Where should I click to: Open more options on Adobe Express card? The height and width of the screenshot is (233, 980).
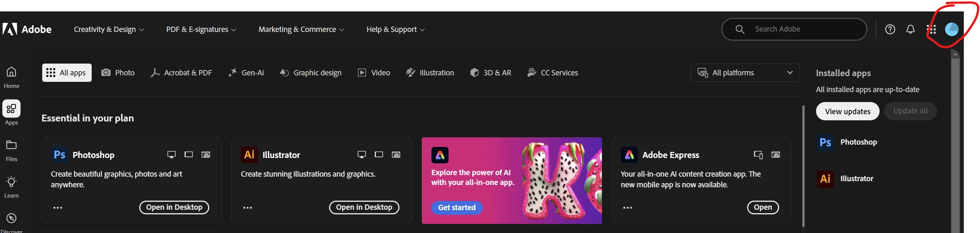[628, 208]
